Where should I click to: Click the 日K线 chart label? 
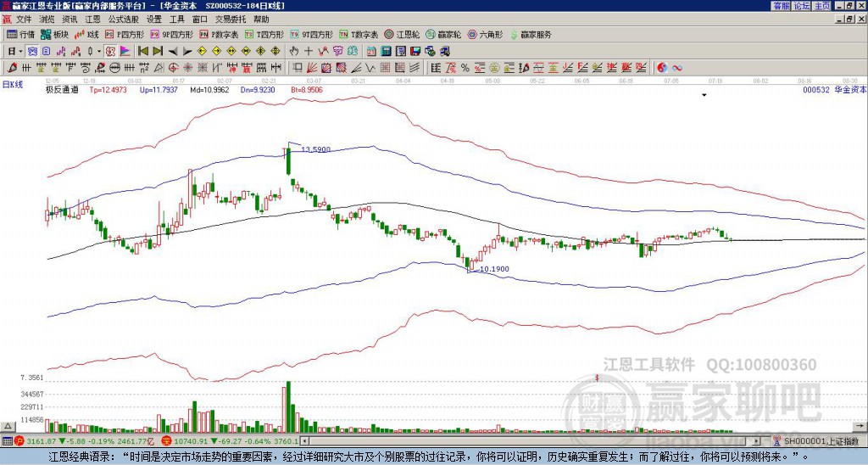coord(13,84)
